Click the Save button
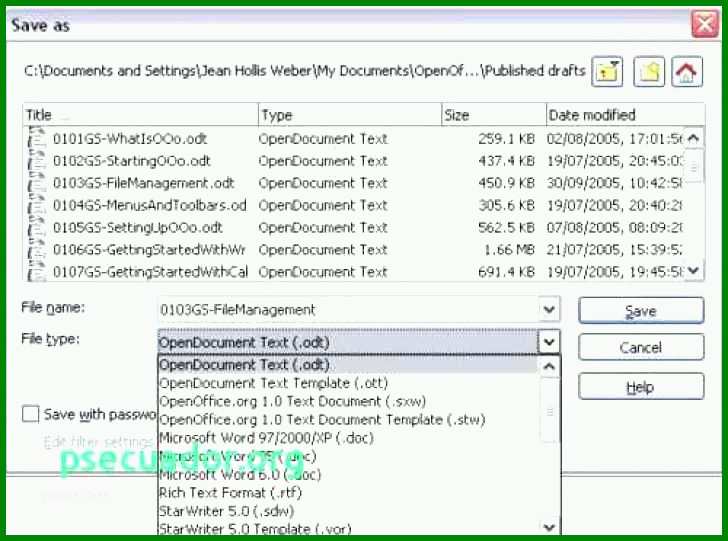Image resolution: width=728 pixels, height=541 pixels. coord(641,311)
